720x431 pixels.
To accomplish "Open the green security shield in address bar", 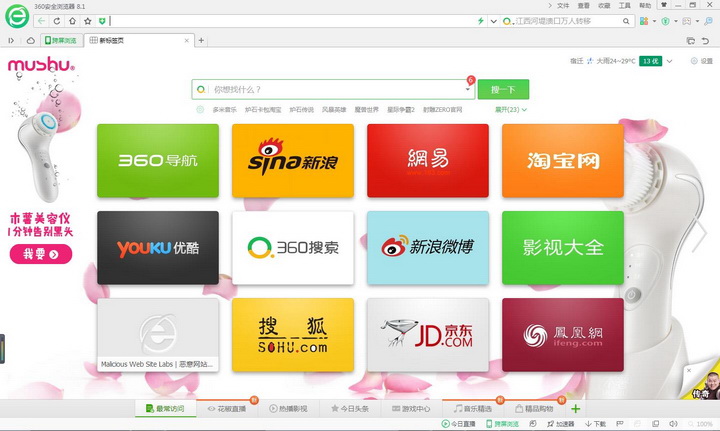I will 102,21.
